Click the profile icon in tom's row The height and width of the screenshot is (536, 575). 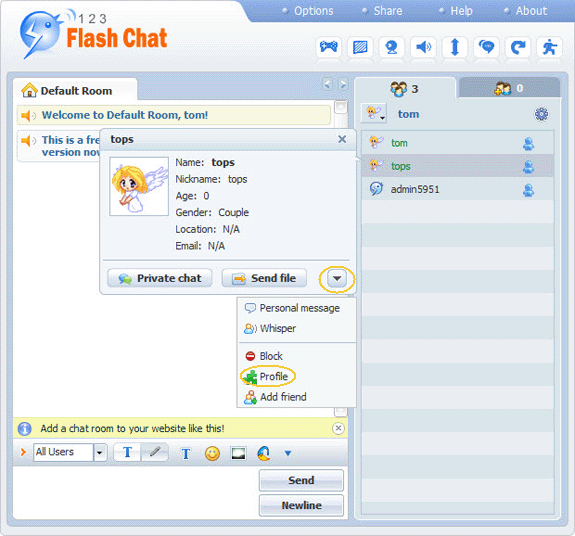[528, 143]
